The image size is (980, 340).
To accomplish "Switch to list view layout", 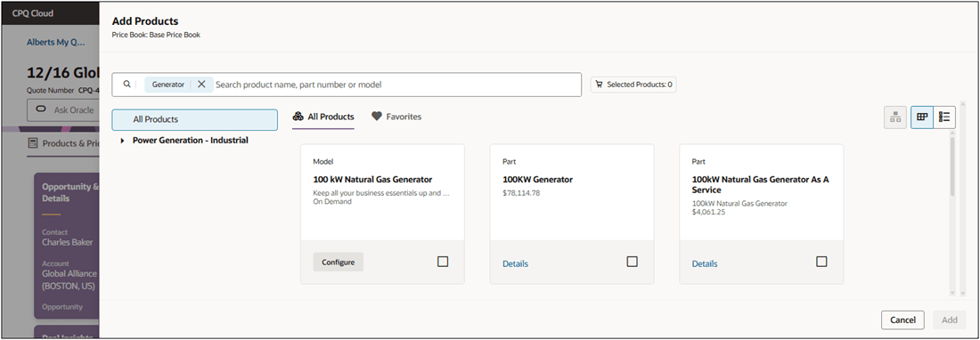I will (944, 117).
